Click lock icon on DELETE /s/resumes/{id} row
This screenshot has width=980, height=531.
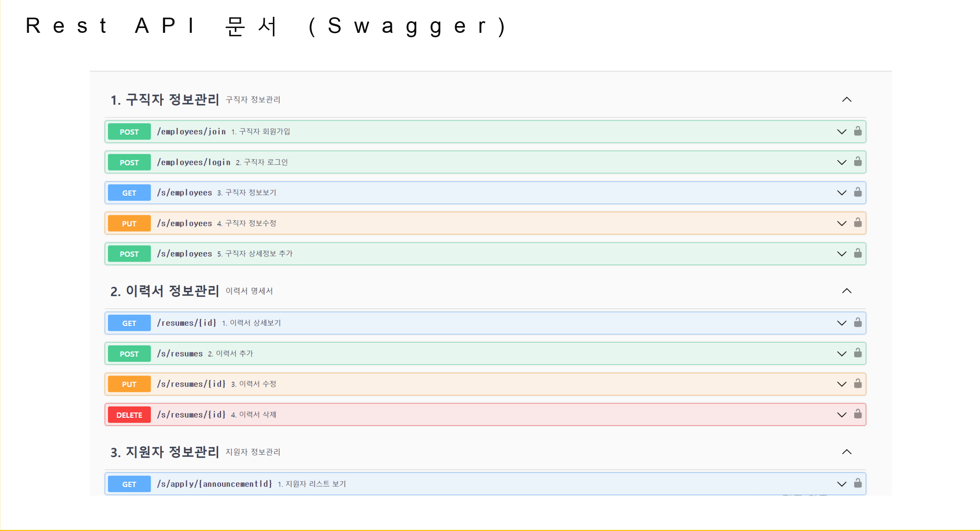[x=857, y=414]
